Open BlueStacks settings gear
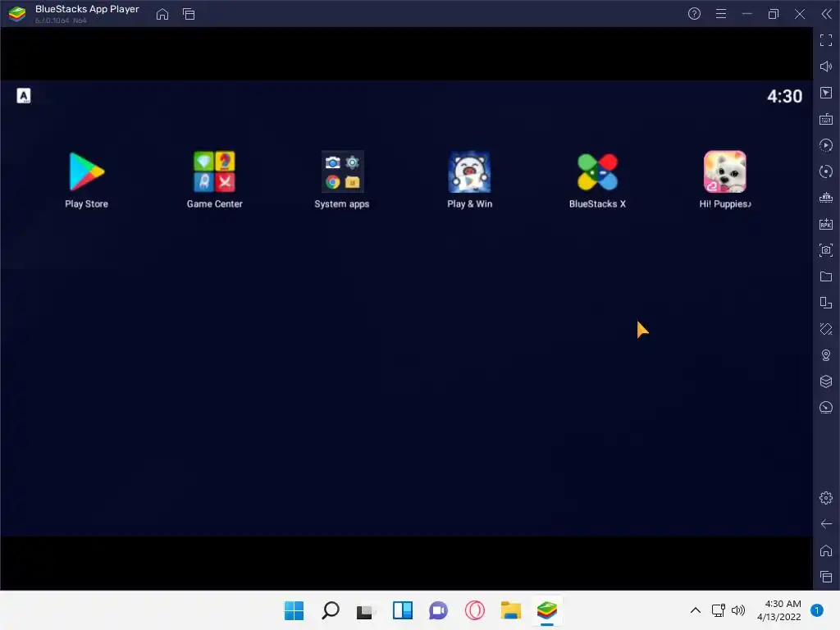Screen dimensions: 840x630 pyautogui.click(x=826, y=498)
